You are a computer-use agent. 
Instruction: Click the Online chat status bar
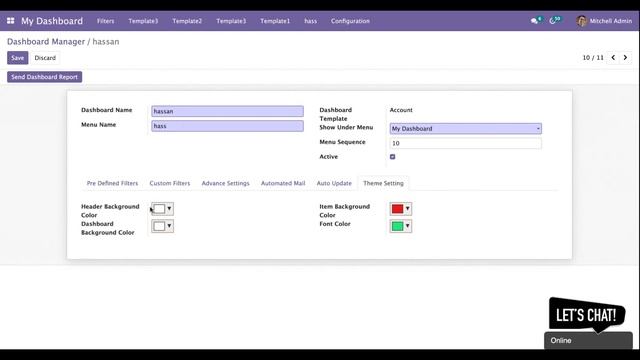click(588, 340)
